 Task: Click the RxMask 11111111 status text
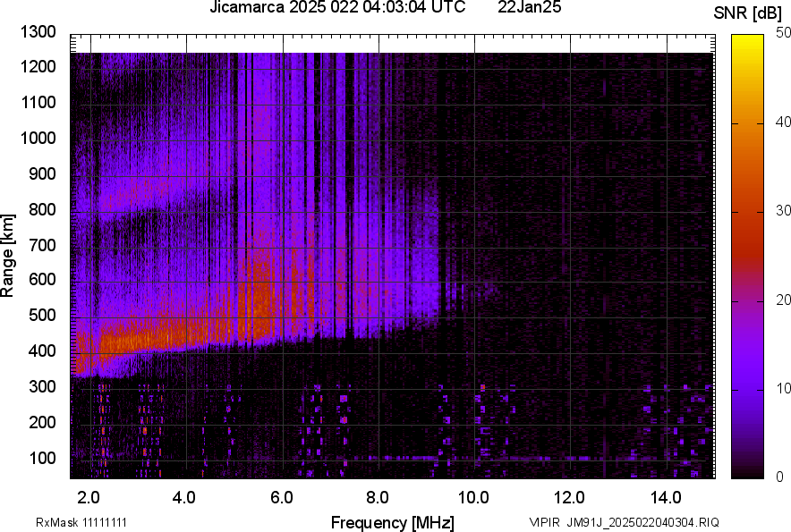click(84, 519)
